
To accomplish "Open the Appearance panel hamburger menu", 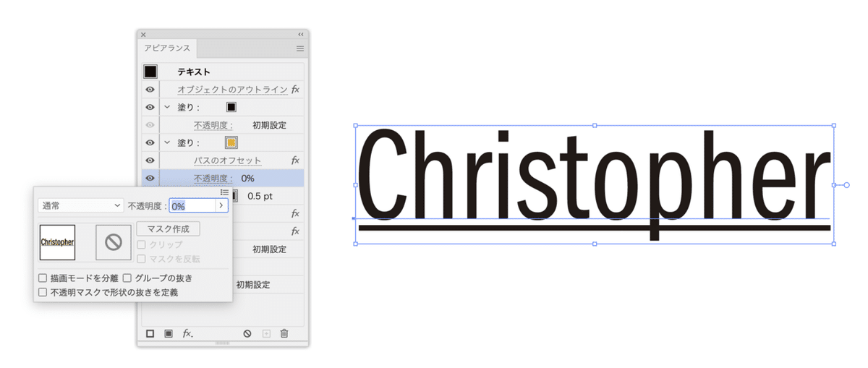I will coord(300,48).
